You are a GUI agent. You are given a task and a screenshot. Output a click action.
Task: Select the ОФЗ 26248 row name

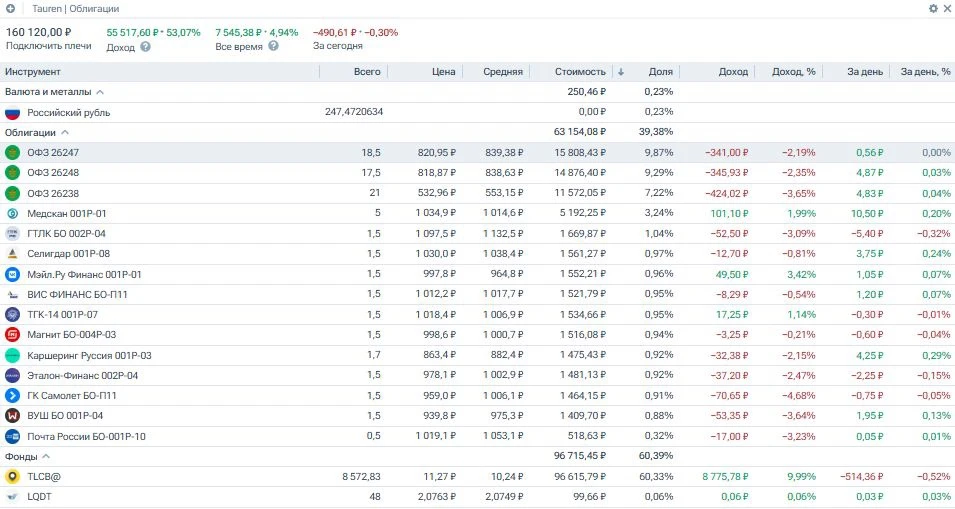pyautogui.click(x=53, y=173)
